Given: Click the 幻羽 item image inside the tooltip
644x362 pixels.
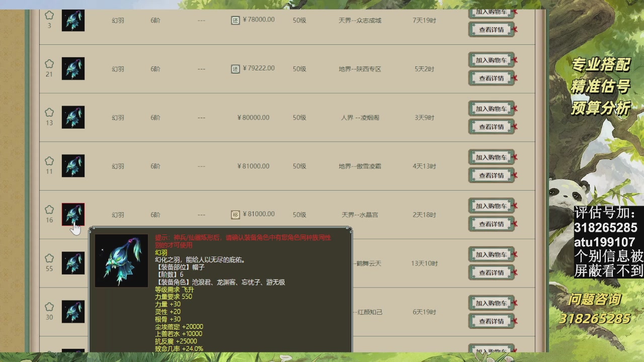Looking at the screenshot, I should click(121, 260).
